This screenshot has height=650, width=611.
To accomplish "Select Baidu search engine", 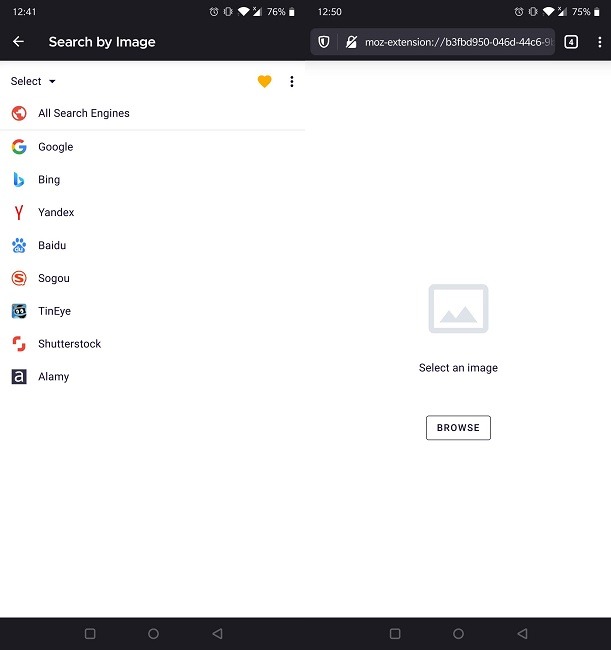I will coord(153,245).
